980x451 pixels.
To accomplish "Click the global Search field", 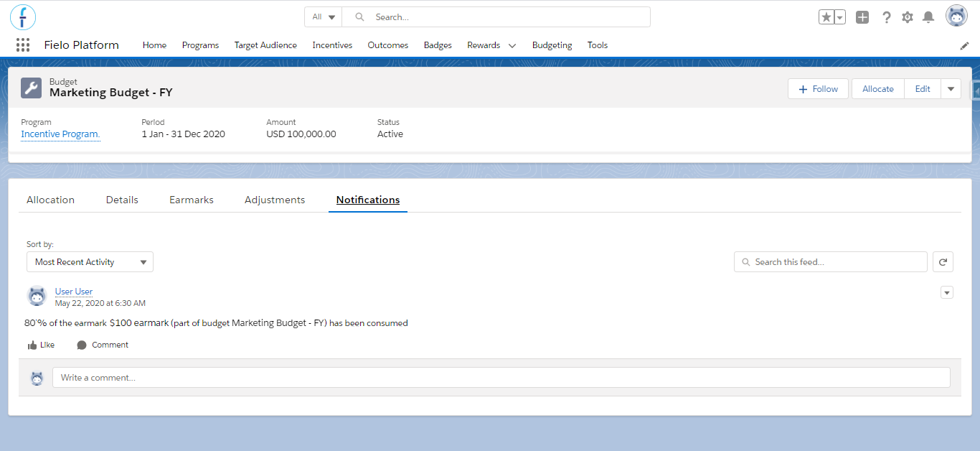I will click(x=496, y=17).
